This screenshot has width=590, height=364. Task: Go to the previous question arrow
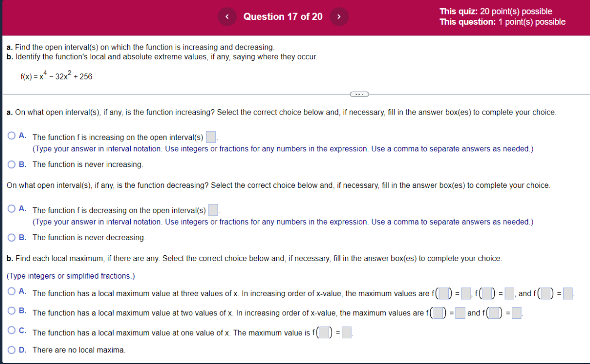tap(227, 17)
